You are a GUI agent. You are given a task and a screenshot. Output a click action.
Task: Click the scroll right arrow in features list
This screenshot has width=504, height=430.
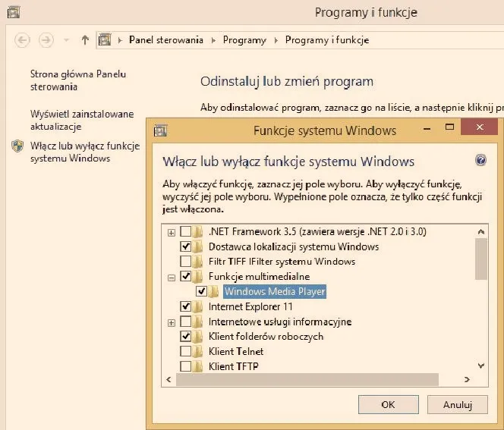467,380
